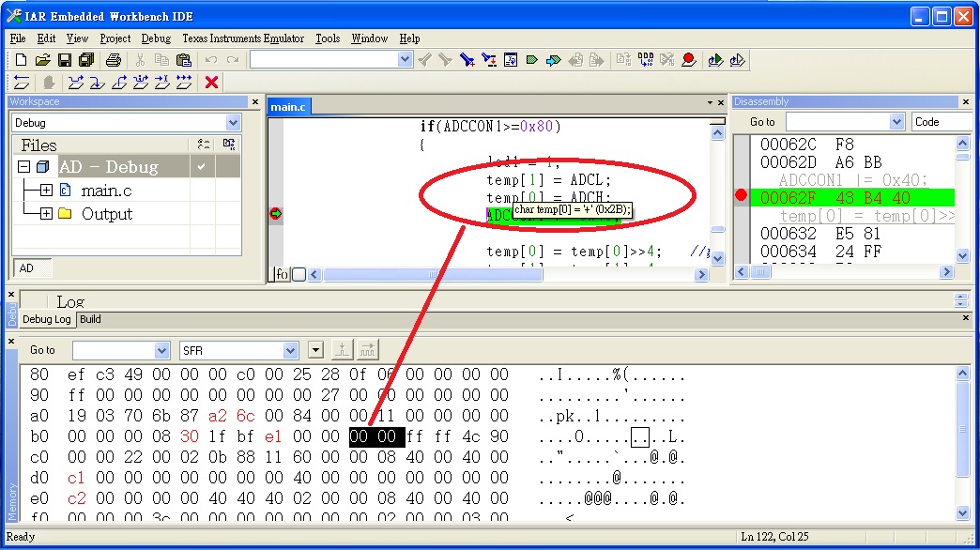Open the File menu
Image resolution: width=980 pixels, height=550 pixels.
(x=18, y=38)
